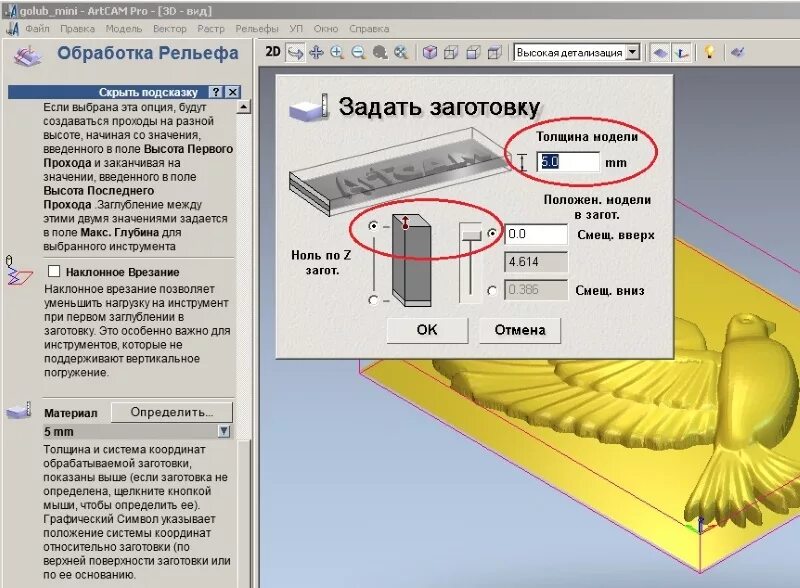Toggle the origin axes display icon

681,53
